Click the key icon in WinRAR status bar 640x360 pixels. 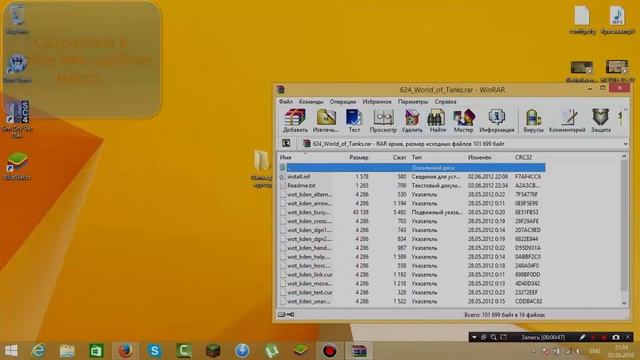290,314
